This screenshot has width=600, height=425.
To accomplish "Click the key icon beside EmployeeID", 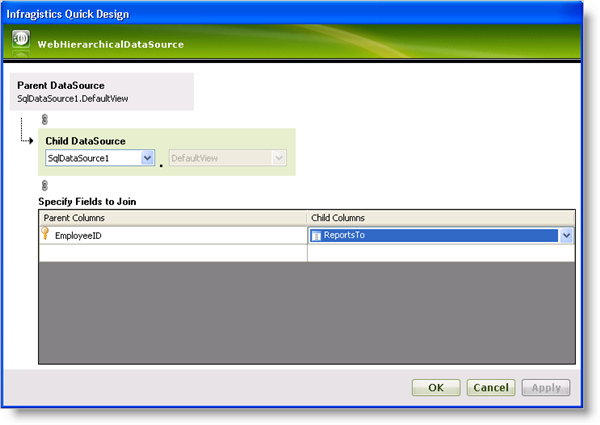I will (x=46, y=235).
